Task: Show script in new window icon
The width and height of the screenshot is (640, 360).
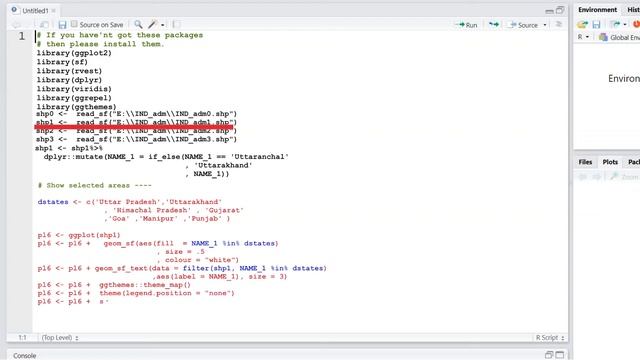Action: click(44, 25)
